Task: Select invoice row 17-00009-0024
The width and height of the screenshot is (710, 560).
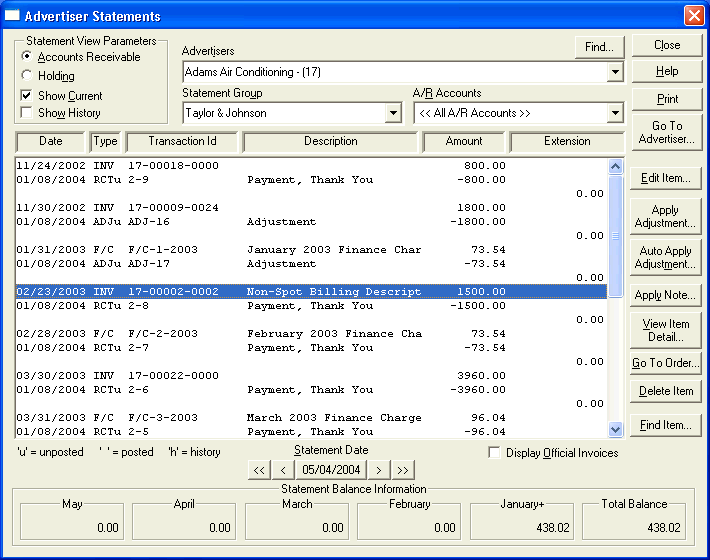Action: coord(311,208)
